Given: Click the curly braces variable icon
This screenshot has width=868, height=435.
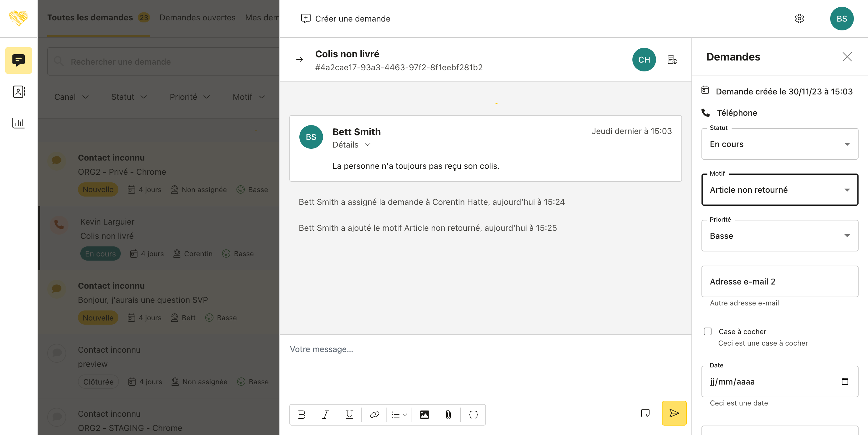Looking at the screenshot, I should click(x=473, y=414).
